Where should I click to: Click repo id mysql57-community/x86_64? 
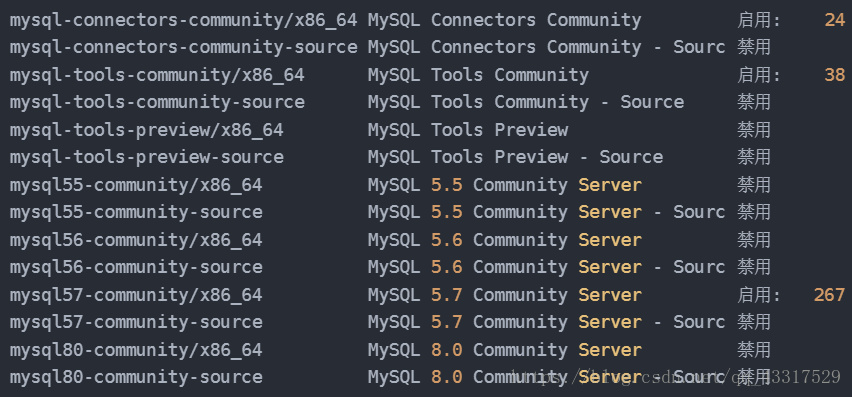click(136, 295)
